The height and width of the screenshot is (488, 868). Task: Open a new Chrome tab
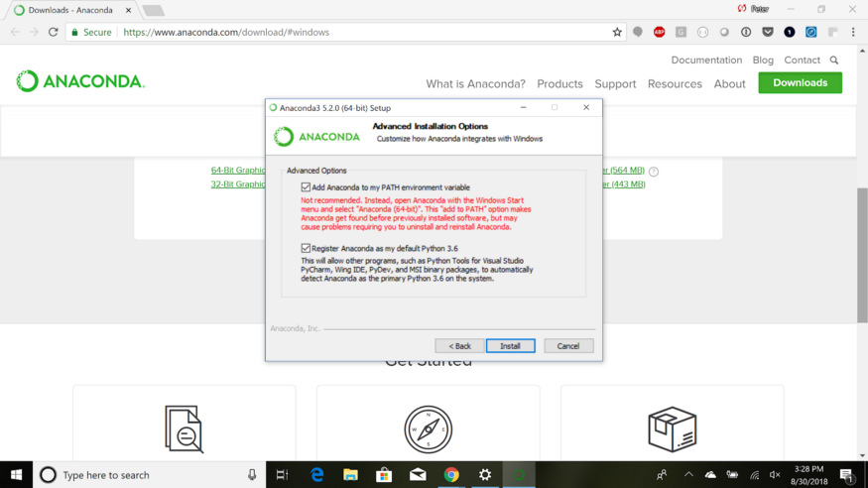click(153, 10)
